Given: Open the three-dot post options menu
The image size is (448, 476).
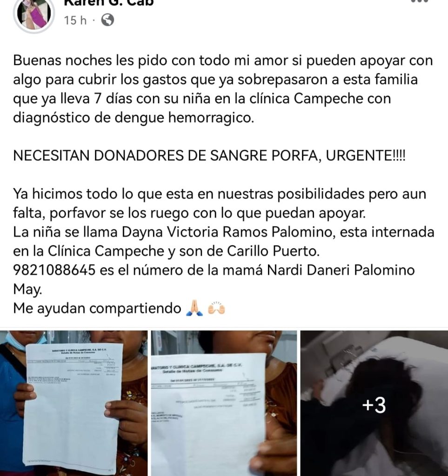Looking at the screenshot, I should (420, 1).
